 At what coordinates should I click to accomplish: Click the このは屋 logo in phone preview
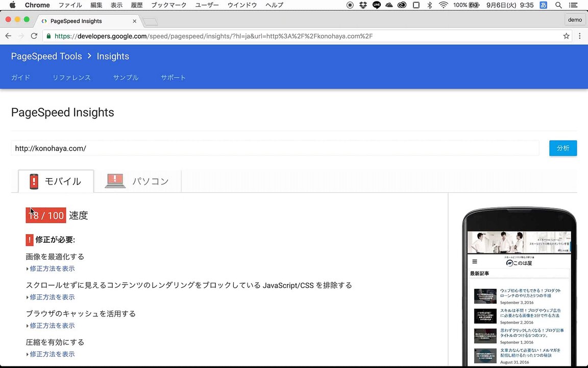click(520, 263)
